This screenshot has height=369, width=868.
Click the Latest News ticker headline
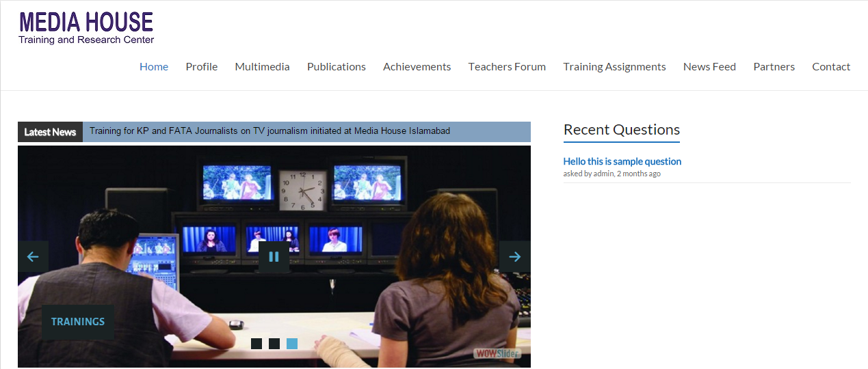tap(269, 131)
